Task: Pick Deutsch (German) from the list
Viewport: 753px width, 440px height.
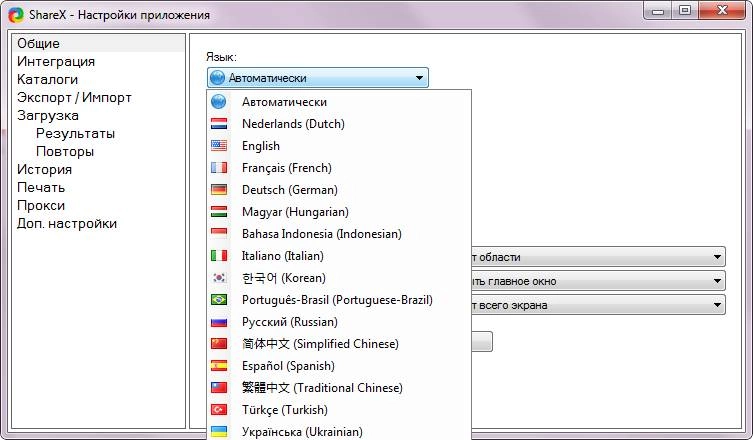Action: click(339, 190)
